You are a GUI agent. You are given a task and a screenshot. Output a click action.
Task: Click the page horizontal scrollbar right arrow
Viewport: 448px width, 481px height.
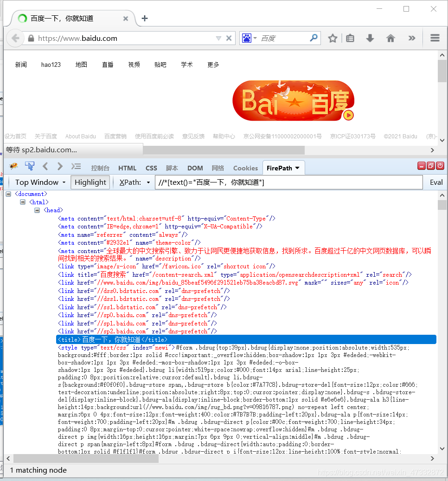(432, 150)
